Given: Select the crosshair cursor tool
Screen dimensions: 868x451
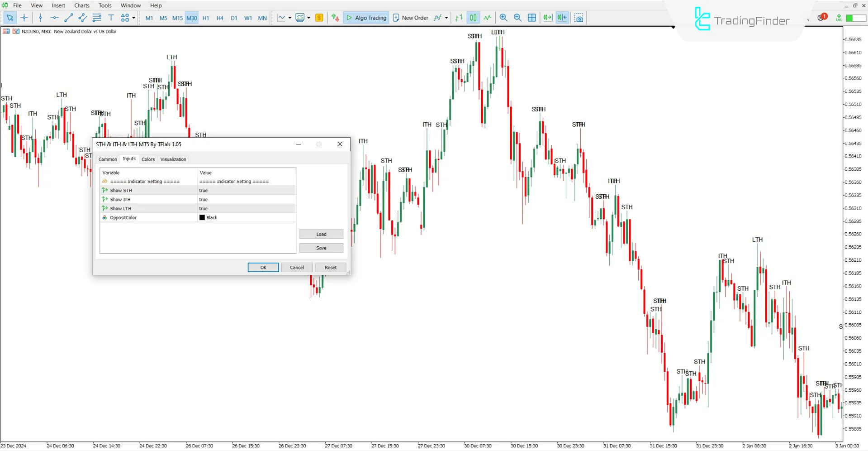Looking at the screenshot, I should coord(24,18).
